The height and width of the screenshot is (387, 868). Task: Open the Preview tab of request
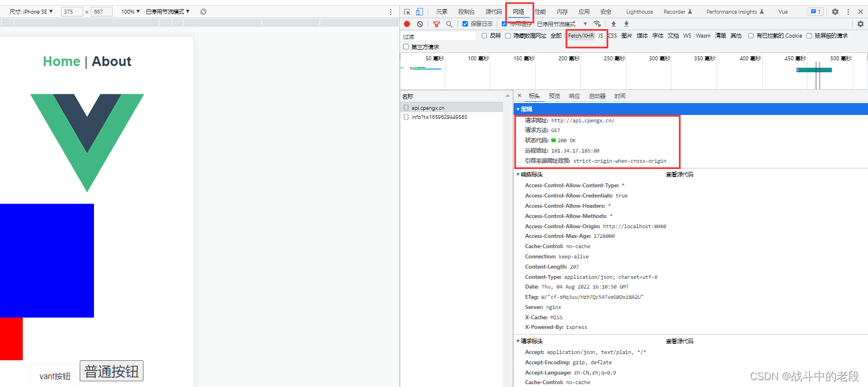click(554, 96)
